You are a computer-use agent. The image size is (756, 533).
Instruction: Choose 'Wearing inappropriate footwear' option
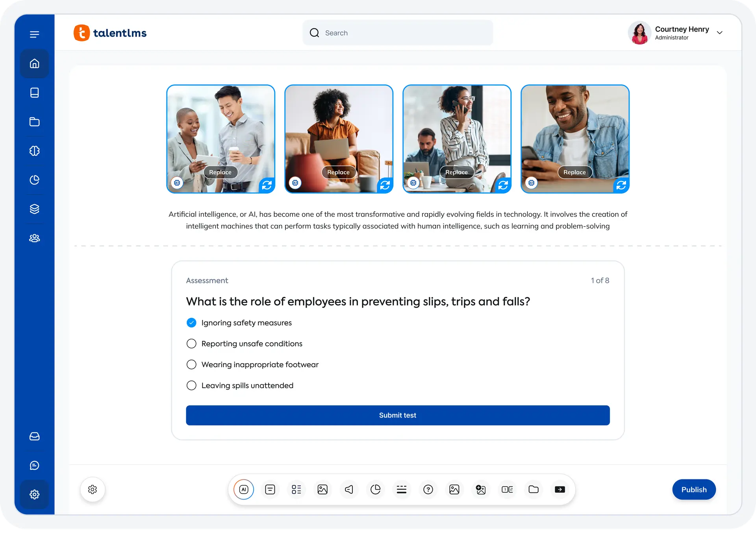click(x=191, y=364)
